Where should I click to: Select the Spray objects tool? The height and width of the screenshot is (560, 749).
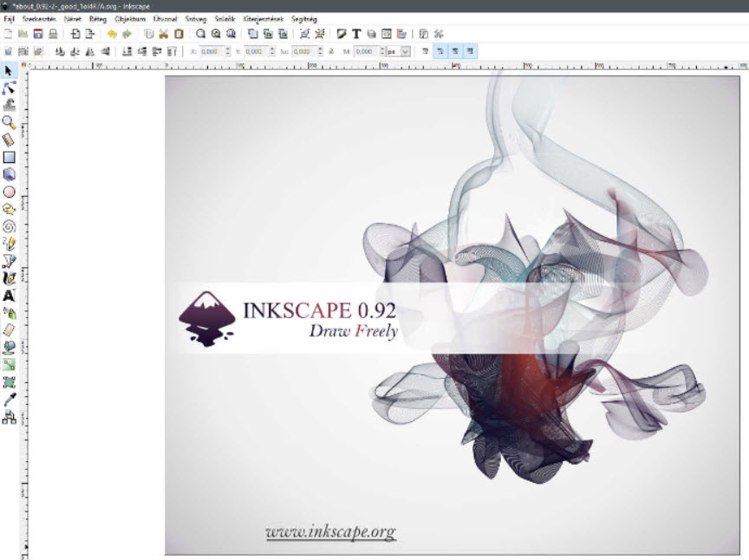pyautogui.click(x=9, y=313)
